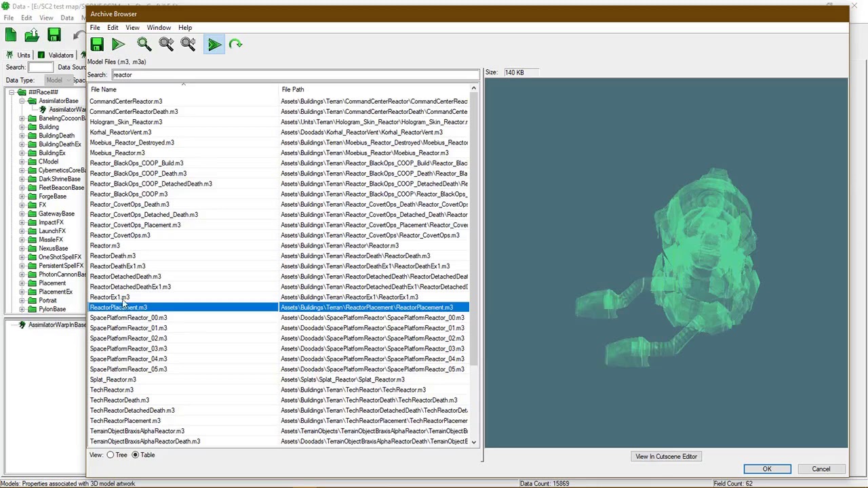Expand the ForgeBase tree node
Screen dimensions: 868x488
22,197
